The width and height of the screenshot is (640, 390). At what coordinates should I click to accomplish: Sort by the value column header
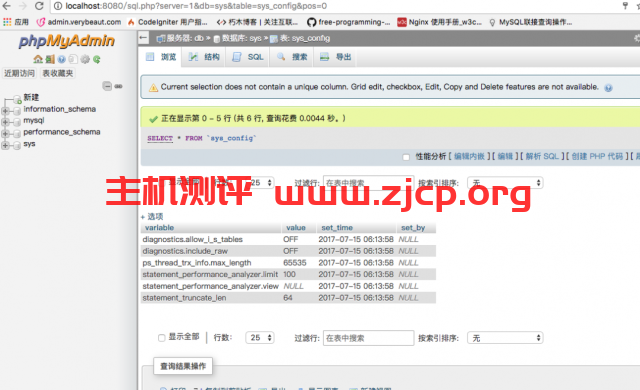tap(296, 228)
